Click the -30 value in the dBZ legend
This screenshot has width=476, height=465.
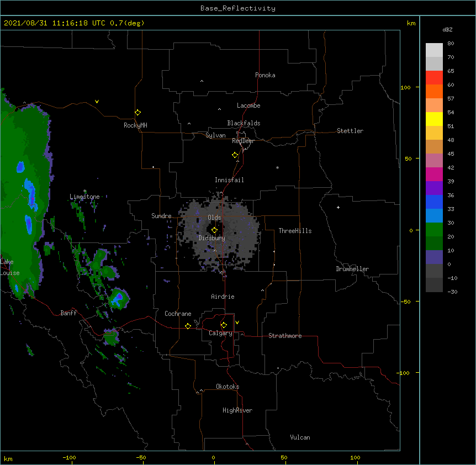coord(452,292)
